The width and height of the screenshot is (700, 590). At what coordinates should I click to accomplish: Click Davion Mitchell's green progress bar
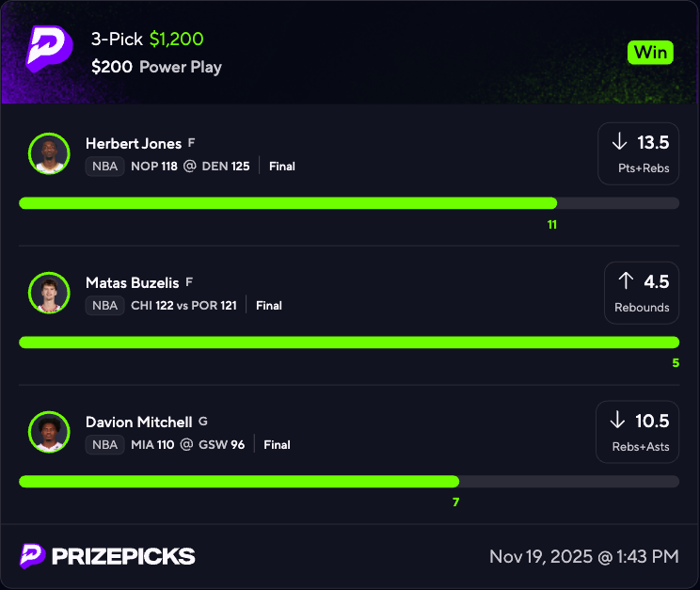(239, 482)
